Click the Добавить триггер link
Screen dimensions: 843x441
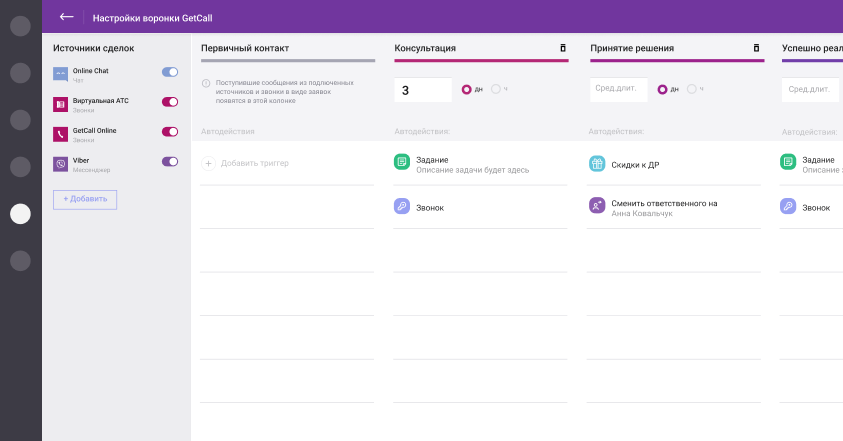pyautogui.click(x=254, y=163)
